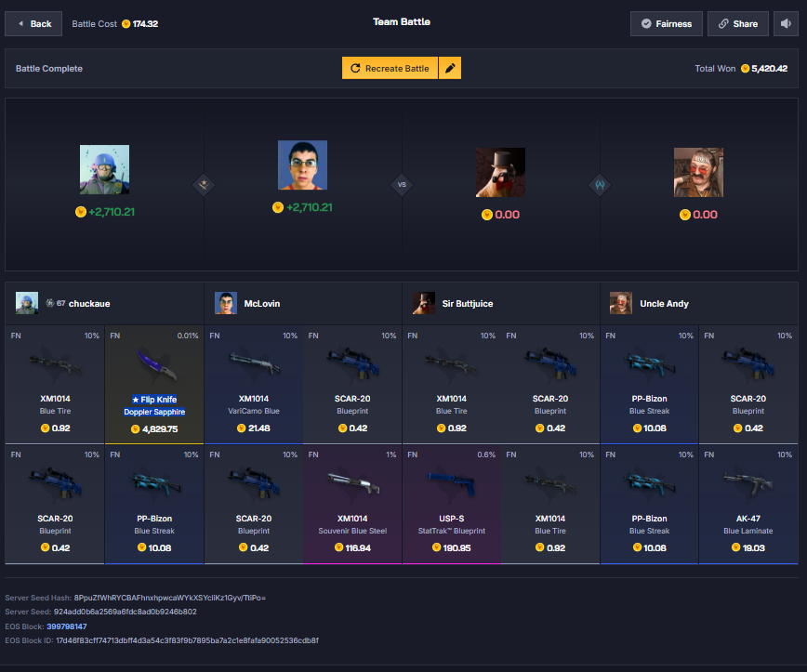807x672 pixels.
Task: Click the 1% drop chance label
Action: point(390,455)
